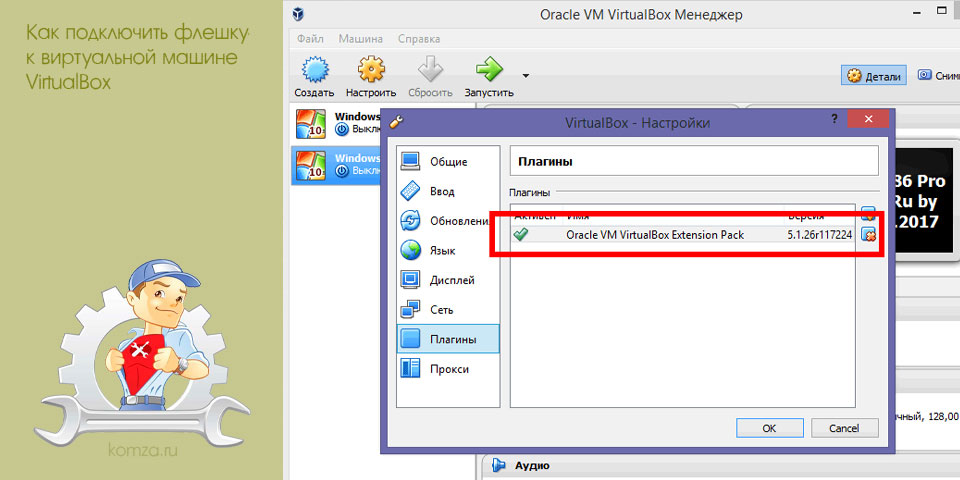Click the Ввод keyboard icon

[x=410, y=192]
